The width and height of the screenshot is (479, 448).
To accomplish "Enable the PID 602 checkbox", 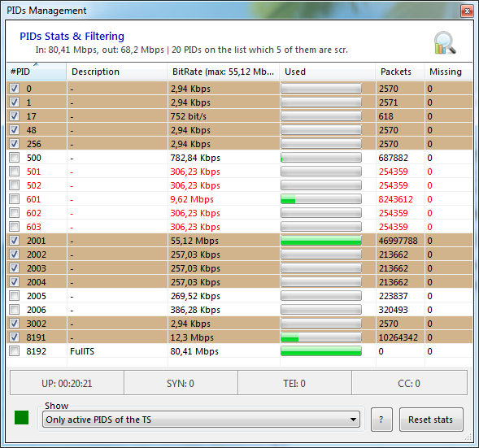I will pyautogui.click(x=14, y=213).
